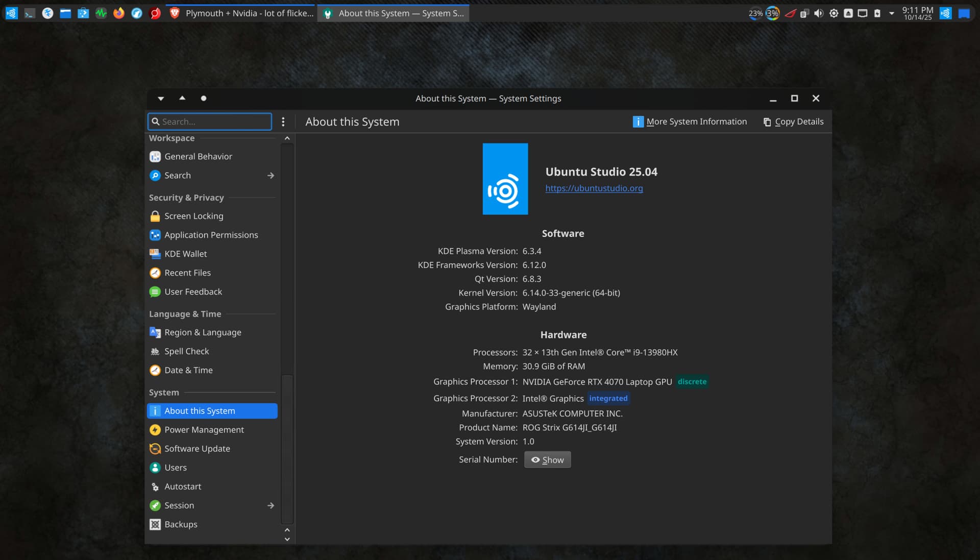Open Autostart settings
Viewport: 980px width, 560px height.
coord(182,486)
